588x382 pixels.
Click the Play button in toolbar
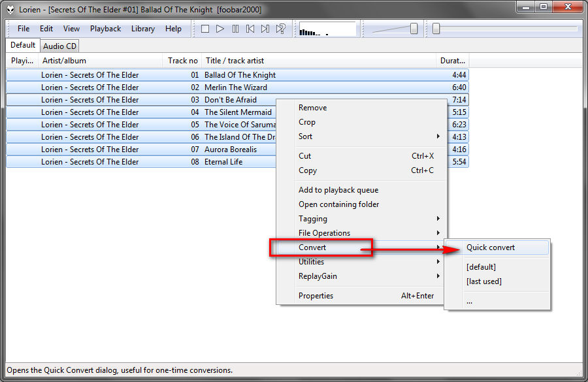tap(220, 29)
